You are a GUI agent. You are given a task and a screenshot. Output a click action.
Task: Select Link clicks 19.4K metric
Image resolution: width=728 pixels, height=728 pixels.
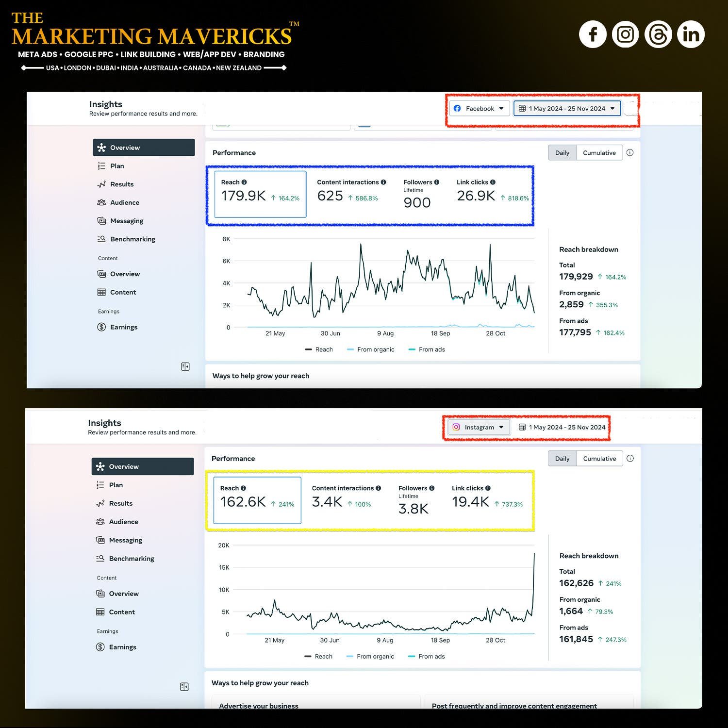[x=487, y=497]
